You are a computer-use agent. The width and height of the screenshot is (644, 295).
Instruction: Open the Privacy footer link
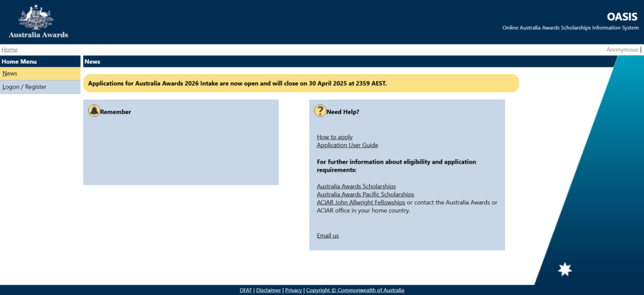pos(294,290)
